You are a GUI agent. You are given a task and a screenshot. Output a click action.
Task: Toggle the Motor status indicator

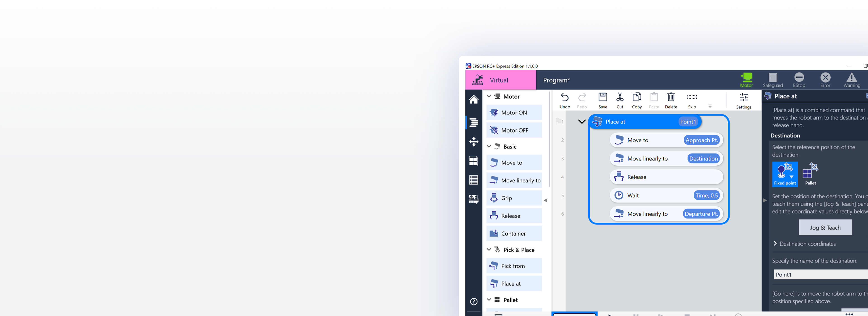[746, 80]
